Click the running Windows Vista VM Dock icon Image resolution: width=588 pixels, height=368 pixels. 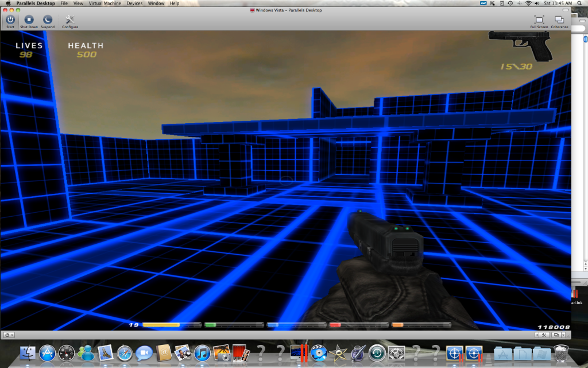pos(299,353)
